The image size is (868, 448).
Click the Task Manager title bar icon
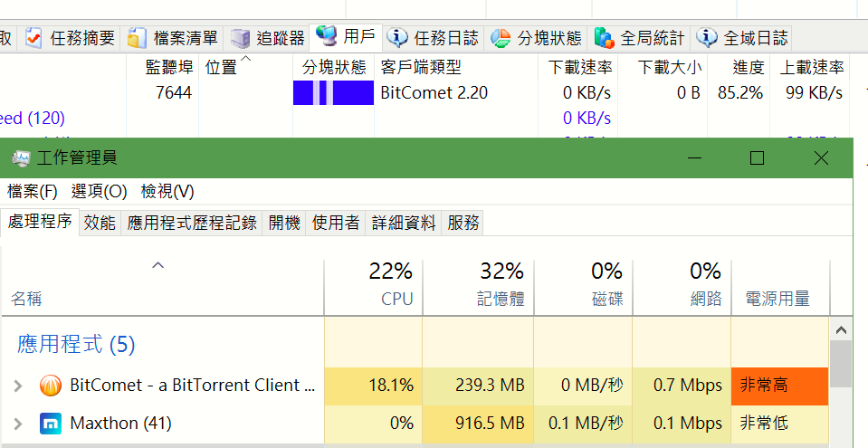point(21,158)
